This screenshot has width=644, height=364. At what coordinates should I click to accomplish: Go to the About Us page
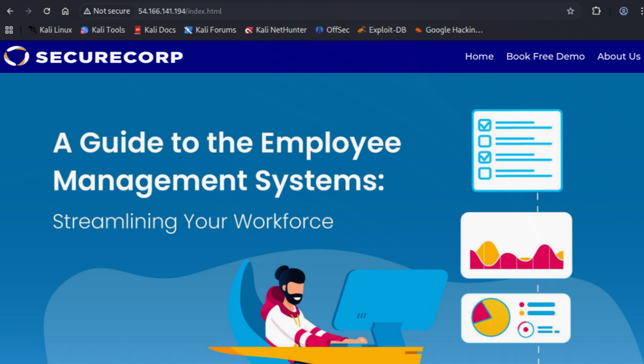click(x=618, y=56)
